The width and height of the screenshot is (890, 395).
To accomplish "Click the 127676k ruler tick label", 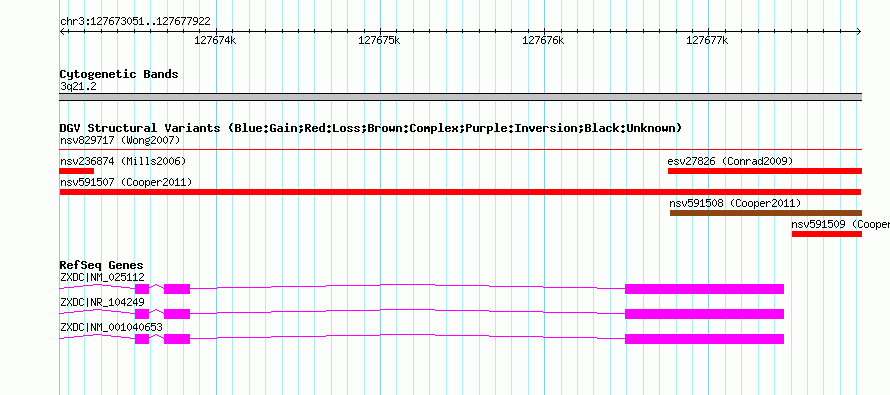I will 543,40.
